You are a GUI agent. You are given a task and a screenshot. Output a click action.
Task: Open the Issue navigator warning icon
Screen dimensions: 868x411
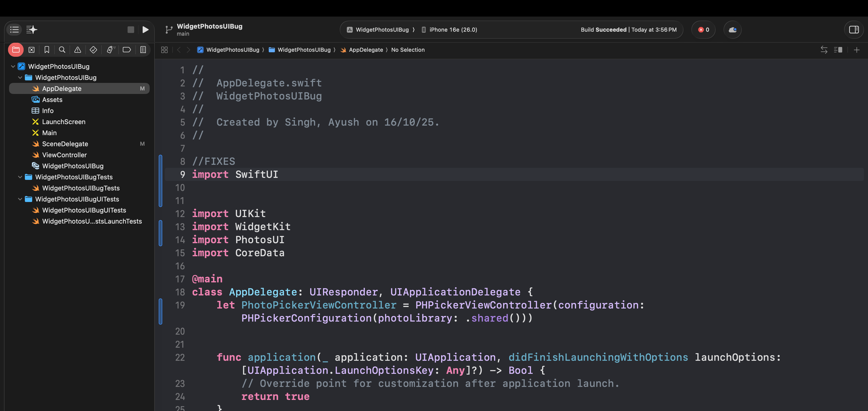tap(78, 50)
